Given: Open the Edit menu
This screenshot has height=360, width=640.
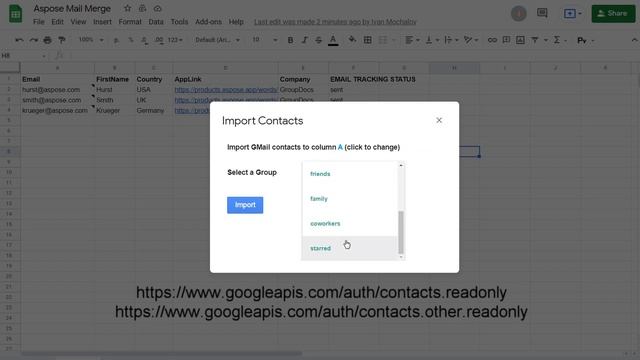Looking at the screenshot, I should coord(57,22).
